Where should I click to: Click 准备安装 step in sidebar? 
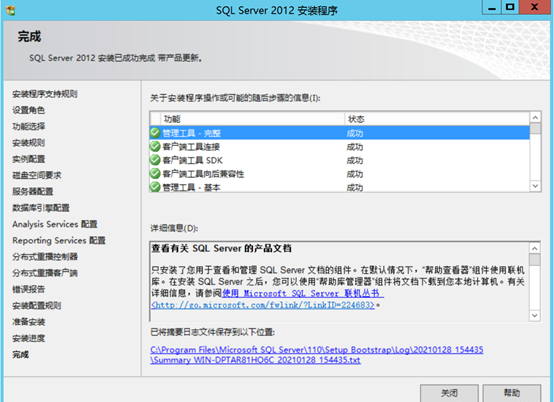click(x=29, y=321)
